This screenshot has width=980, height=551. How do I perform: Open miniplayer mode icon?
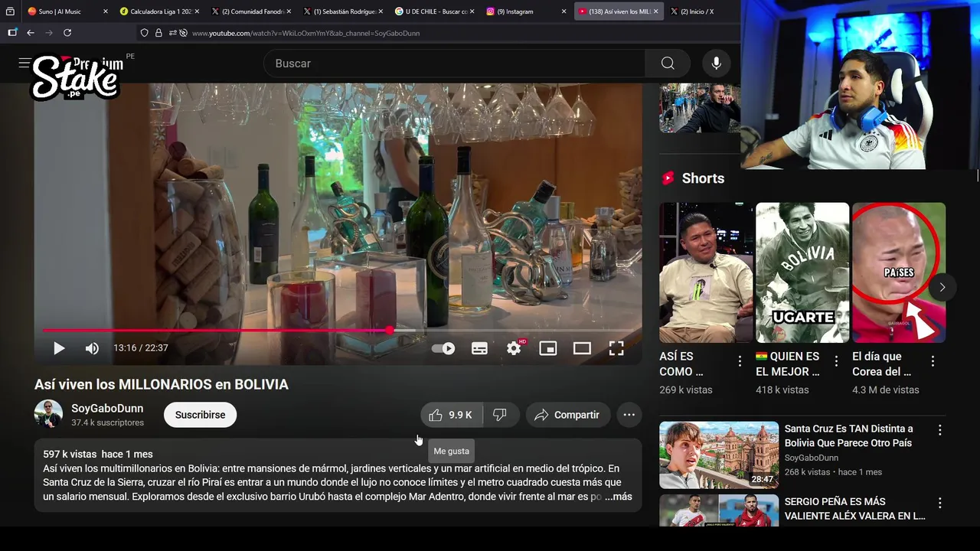click(x=548, y=348)
